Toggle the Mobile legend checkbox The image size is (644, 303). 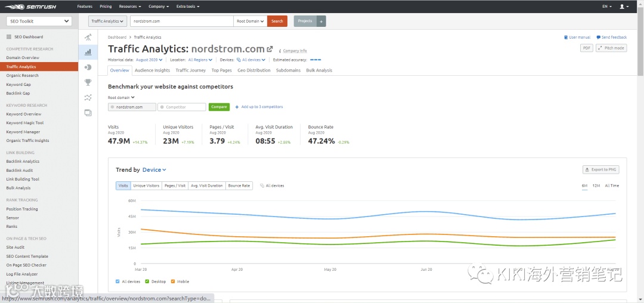(173, 282)
